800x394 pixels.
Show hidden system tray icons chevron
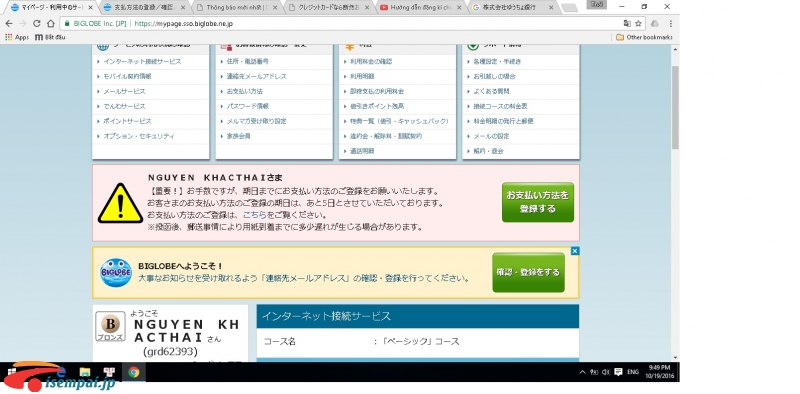(x=583, y=372)
